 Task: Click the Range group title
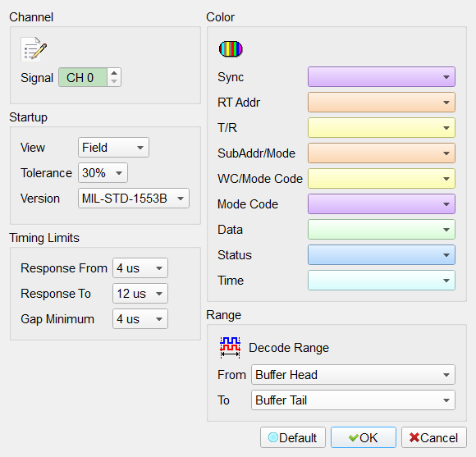coord(224,315)
